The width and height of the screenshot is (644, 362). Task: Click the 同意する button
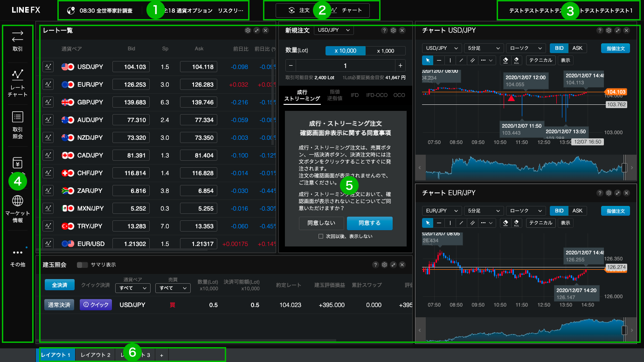[369, 223]
